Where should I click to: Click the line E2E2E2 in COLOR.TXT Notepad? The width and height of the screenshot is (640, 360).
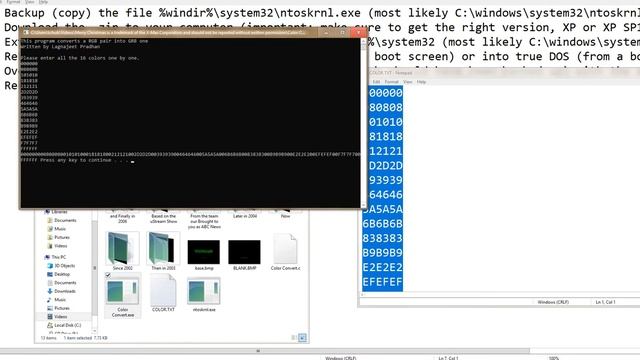point(382,267)
